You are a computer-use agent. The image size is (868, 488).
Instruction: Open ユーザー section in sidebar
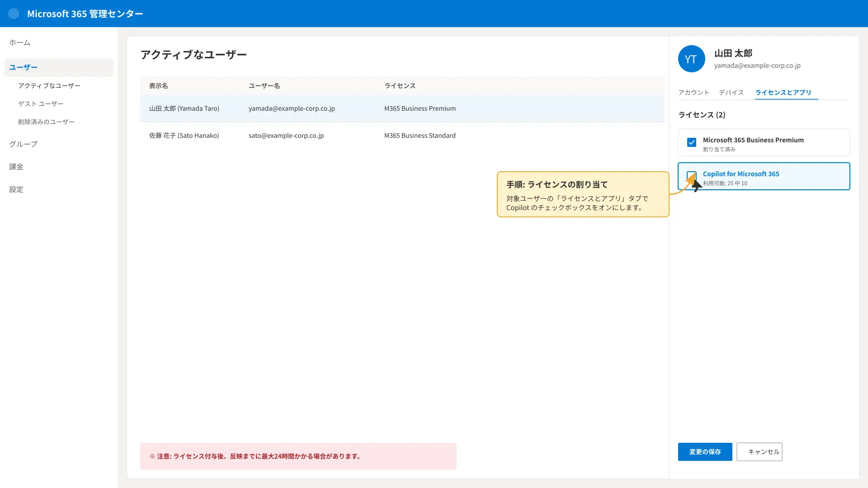point(59,67)
